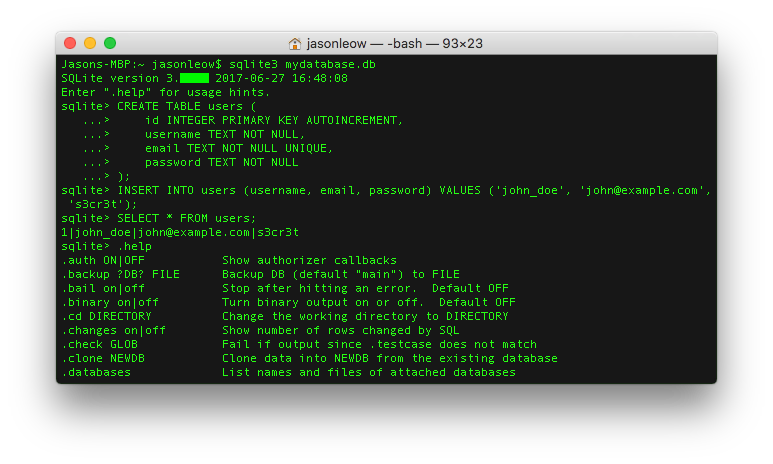
Task: Click the 'sqlite3 mydatabase.db' command text
Action: (x=302, y=64)
